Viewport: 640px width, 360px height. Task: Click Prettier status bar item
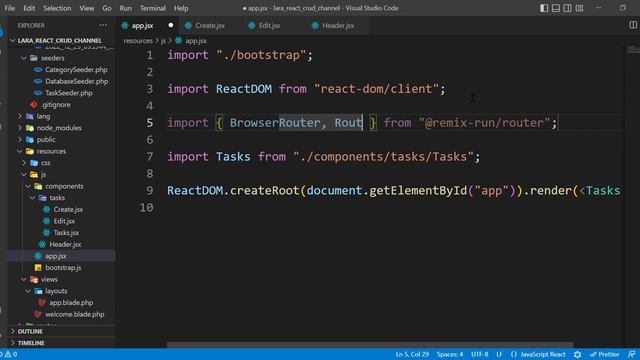[x=604, y=354]
